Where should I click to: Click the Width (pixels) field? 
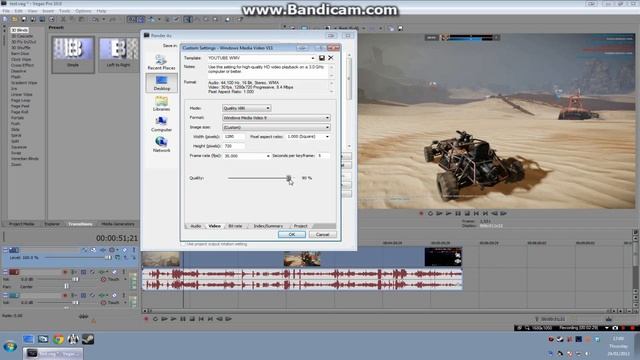click(x=234, y=137)
